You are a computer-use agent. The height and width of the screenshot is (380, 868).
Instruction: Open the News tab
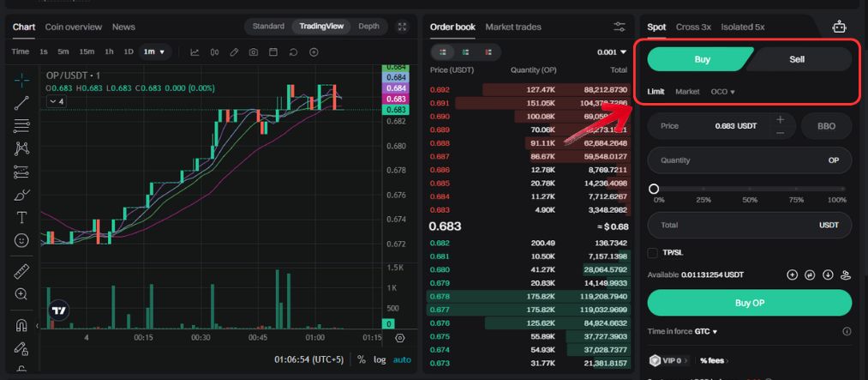(x=123, y=27)
